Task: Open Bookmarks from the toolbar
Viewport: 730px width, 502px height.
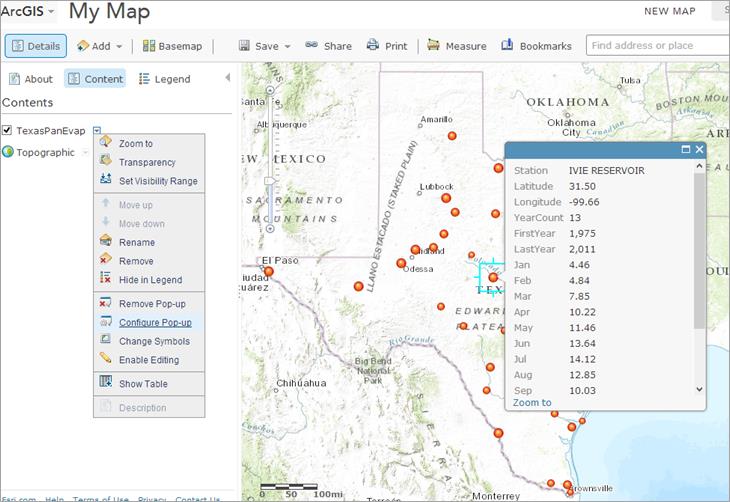Action: coord(536,46)
